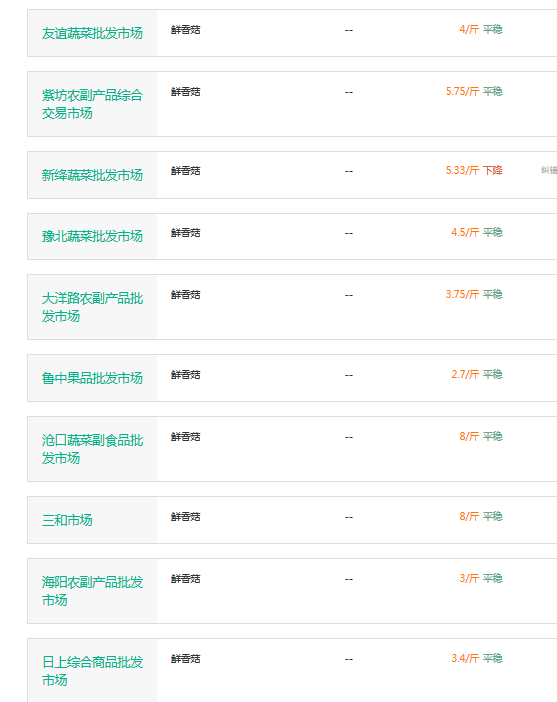This screenshot has height=702, width=557.
Task: Click the 纠错 link in 新绛 row
Action: [549, 170]
